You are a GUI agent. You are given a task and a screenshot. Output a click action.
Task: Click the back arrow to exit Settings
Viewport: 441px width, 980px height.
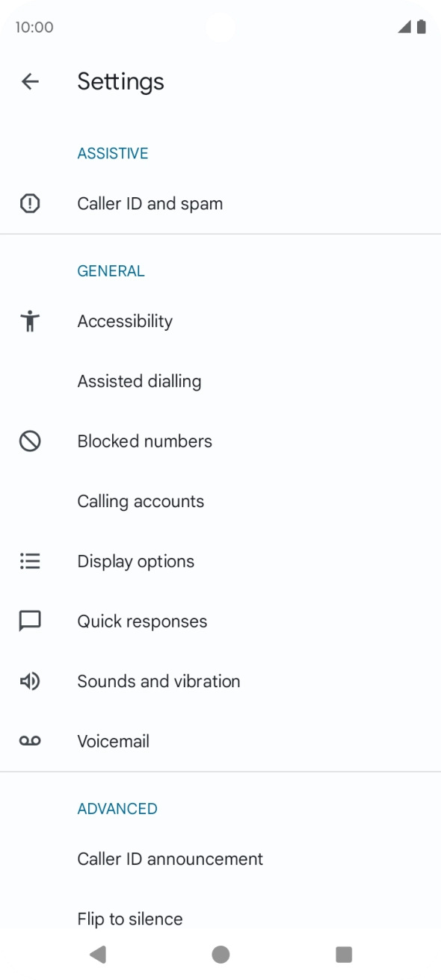(30, 81)
